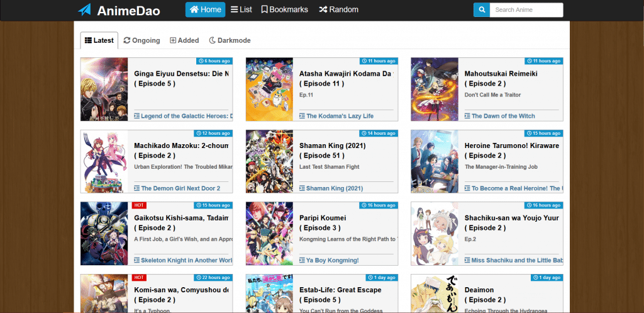This screenshot has height=313, width=644.
Task: Toggle Darkmode
Action: click(230, 40)
